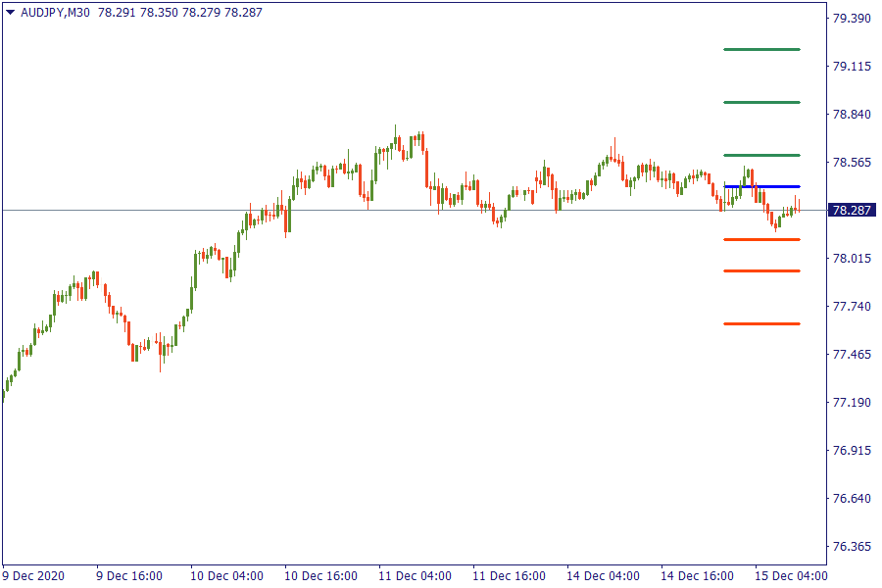
Task: Select the middle green resistance line
Action: [761, 102]
